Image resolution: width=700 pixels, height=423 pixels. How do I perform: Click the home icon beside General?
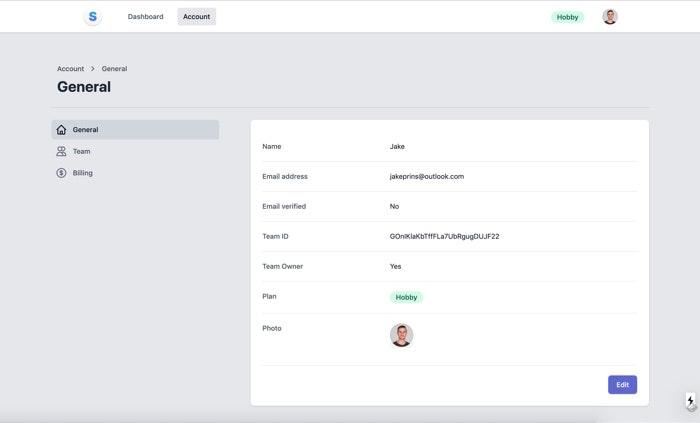click(x=61, y=130)
